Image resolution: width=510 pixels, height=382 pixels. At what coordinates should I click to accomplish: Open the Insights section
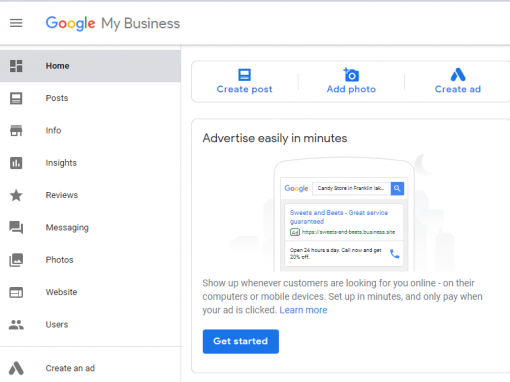(x=90, y=163)
